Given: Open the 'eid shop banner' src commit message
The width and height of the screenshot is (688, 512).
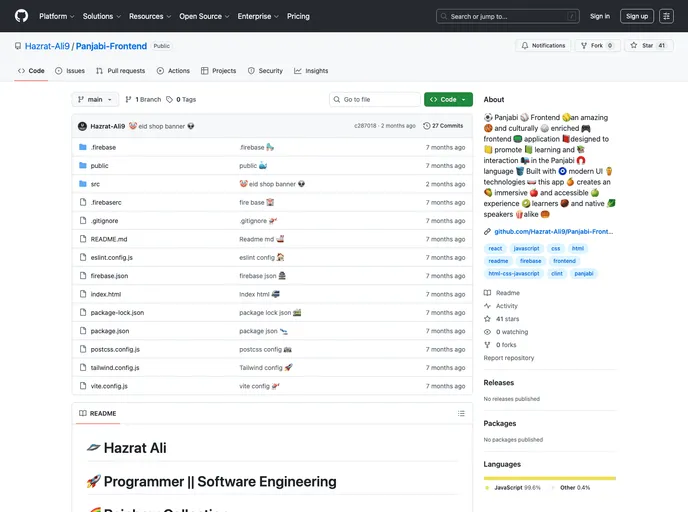Looking at the screenshot, I should point(272,184).
